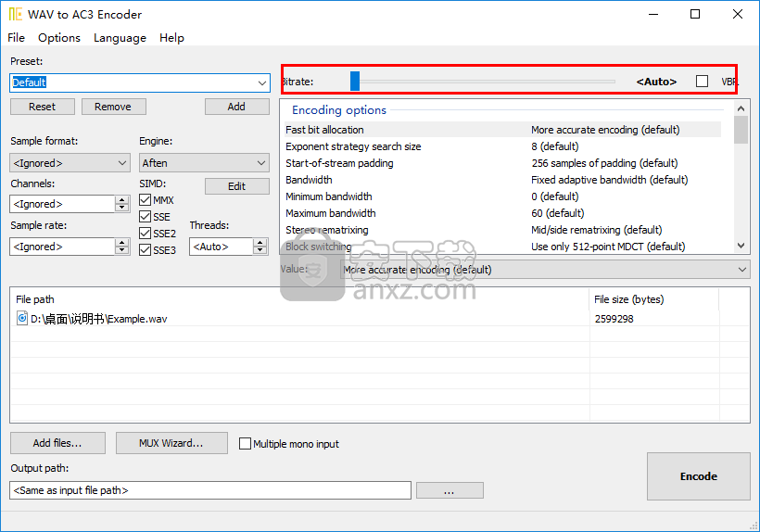
Task: Enable the VBR checkbox
Action: click(702, 82)
